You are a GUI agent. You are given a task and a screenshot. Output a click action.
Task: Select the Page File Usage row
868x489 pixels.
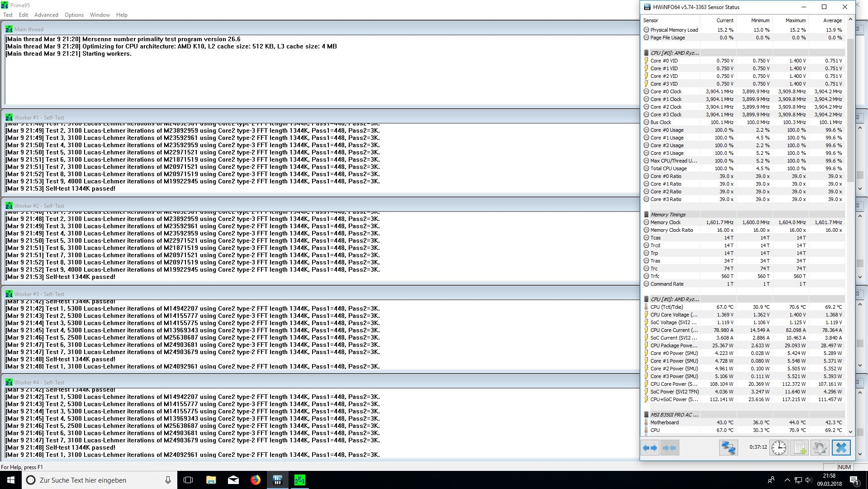pyautogui.click(x=743, y=38)
